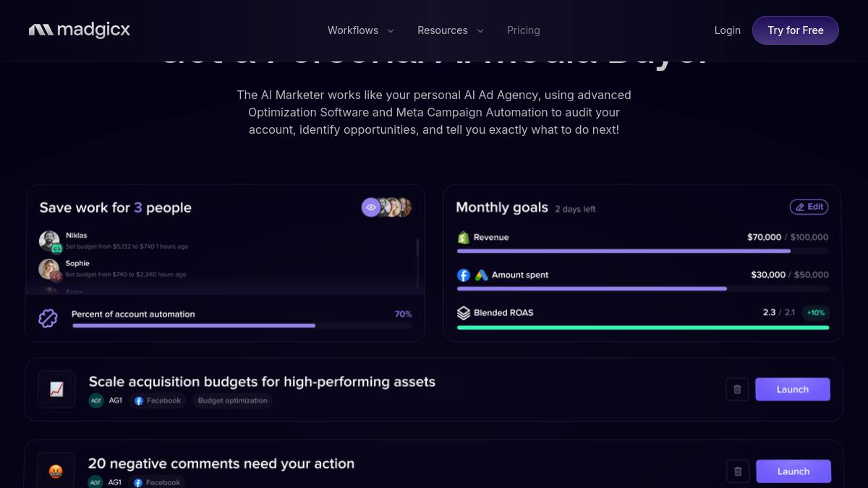Click the Blended ROAS layers icon
The image size is (868, 488).
click(x=464, y=312)
